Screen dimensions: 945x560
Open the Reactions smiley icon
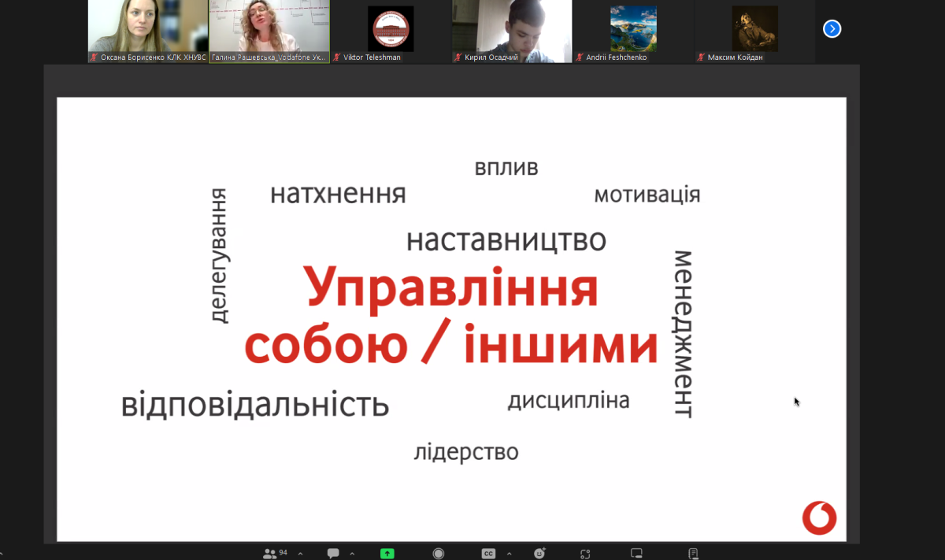[539, 553]
